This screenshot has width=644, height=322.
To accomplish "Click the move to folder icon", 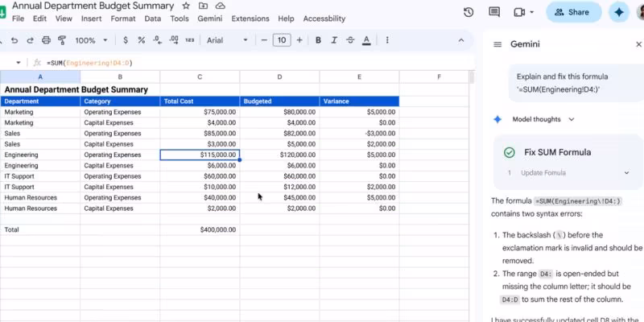I will tap(203, 6).
